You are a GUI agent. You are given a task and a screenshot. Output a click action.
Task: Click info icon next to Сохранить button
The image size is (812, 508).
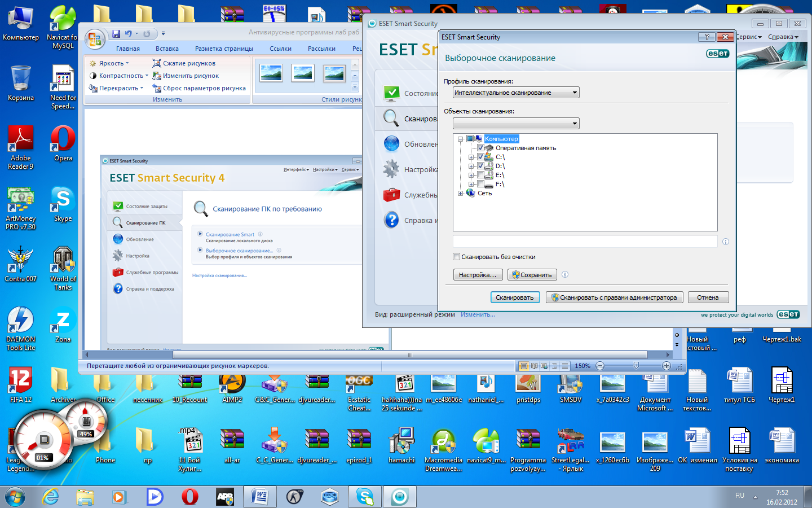(x=564, y=275)
